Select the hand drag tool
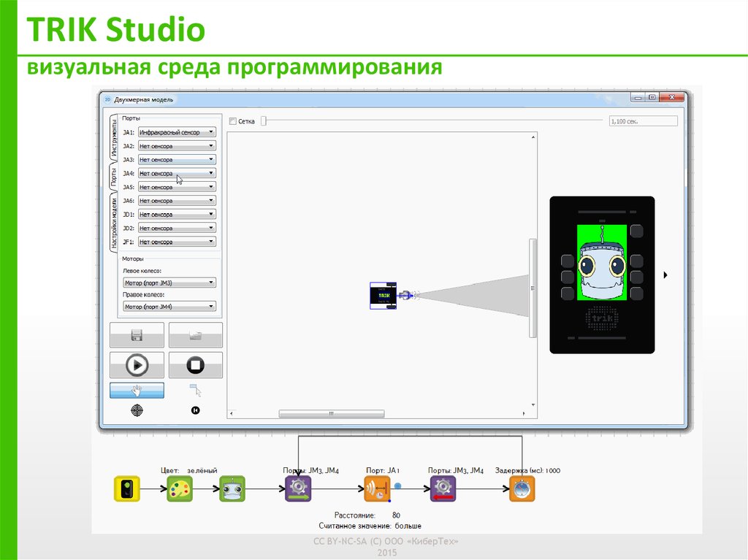This screenshot has width=748, height=560. point(137,391)
